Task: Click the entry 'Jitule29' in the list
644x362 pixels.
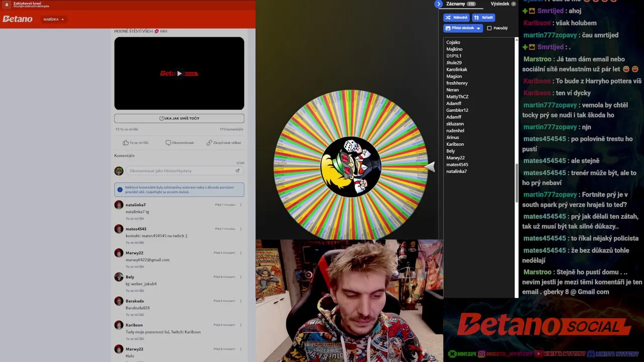Action: tap(454, 63)
